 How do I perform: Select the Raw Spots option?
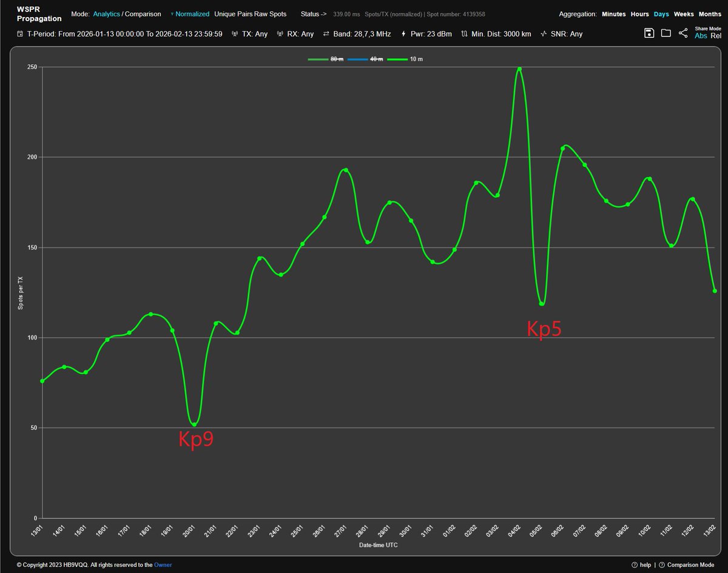(x=271, y=14)
